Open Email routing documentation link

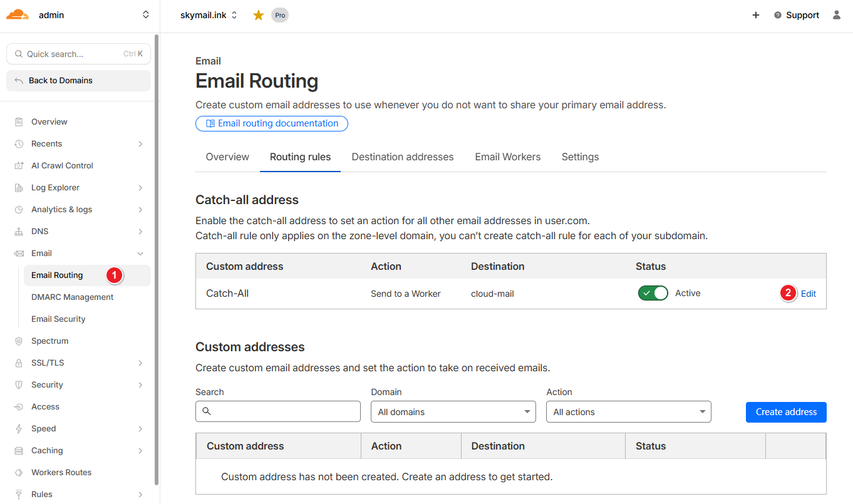tap(272, 123)
